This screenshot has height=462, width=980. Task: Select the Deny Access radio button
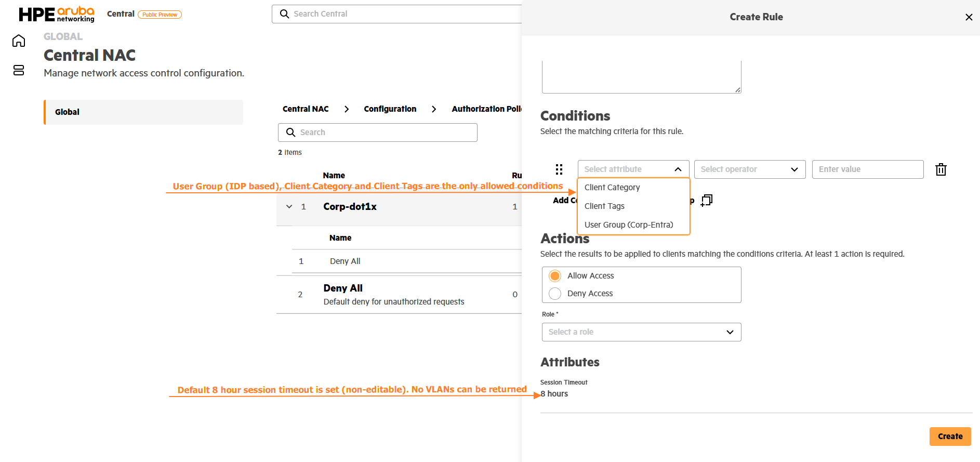tap(555, 294)
